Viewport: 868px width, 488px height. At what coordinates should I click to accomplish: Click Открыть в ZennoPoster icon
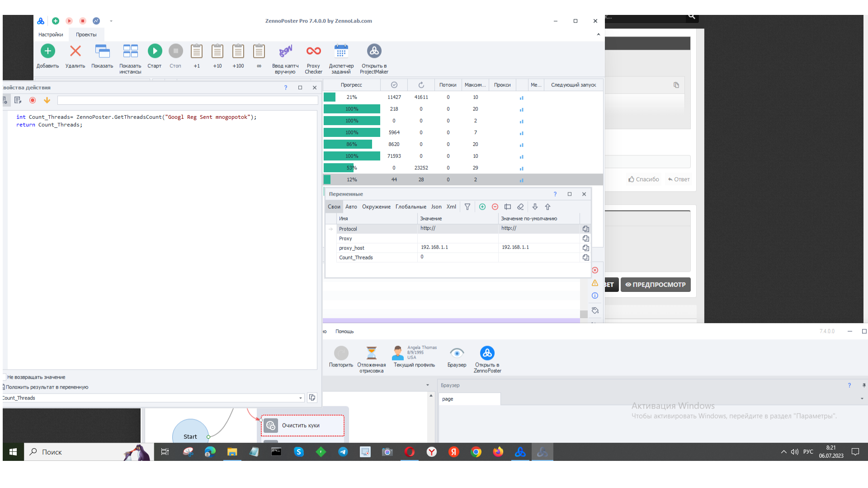point(487,353)
